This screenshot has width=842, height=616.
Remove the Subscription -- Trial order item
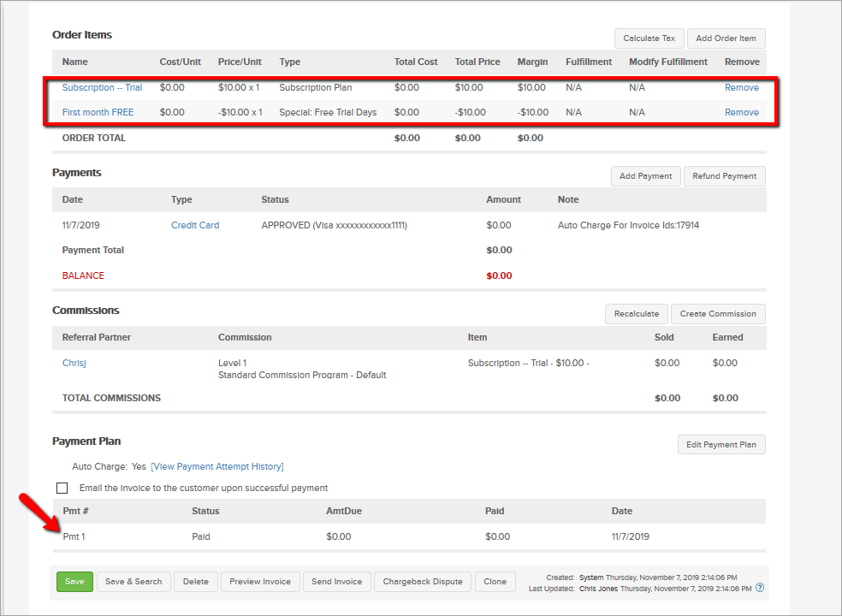pos(741,87)
